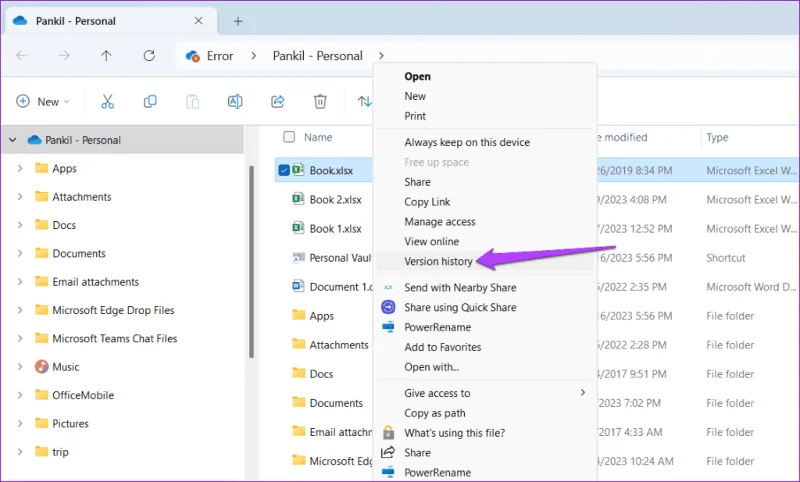Click the chevron after Pankil - Personal breadcrumb
The width and height of the screenshot is (800, 482).
click(x=381, y=56)
